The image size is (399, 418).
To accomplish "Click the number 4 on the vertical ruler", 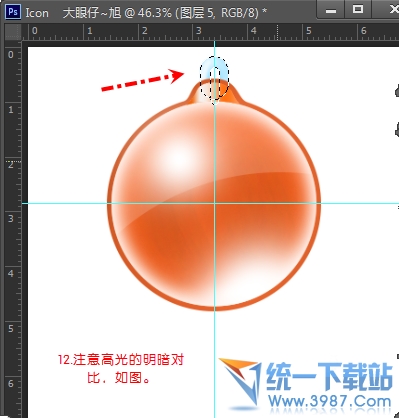I will 11,274.
